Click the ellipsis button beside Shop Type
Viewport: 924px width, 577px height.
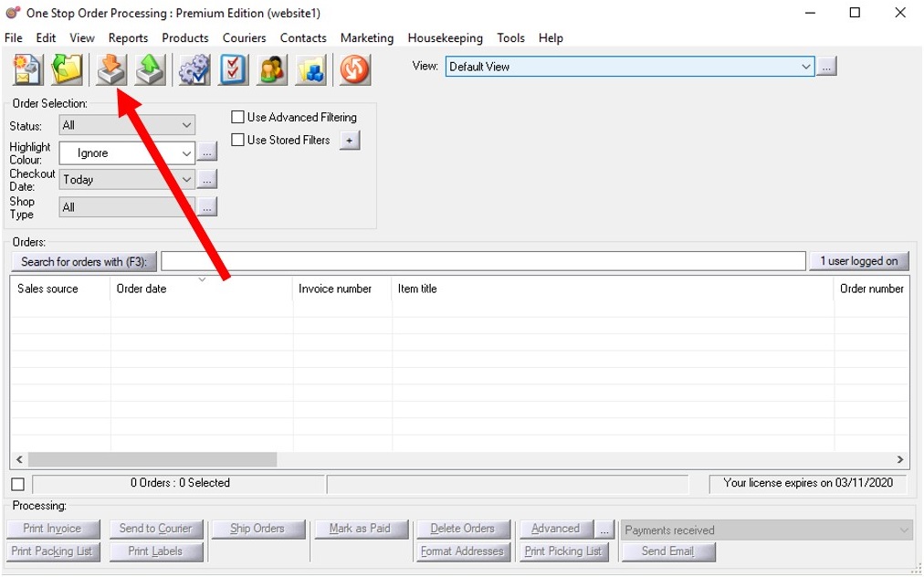[x=207, y=207]
